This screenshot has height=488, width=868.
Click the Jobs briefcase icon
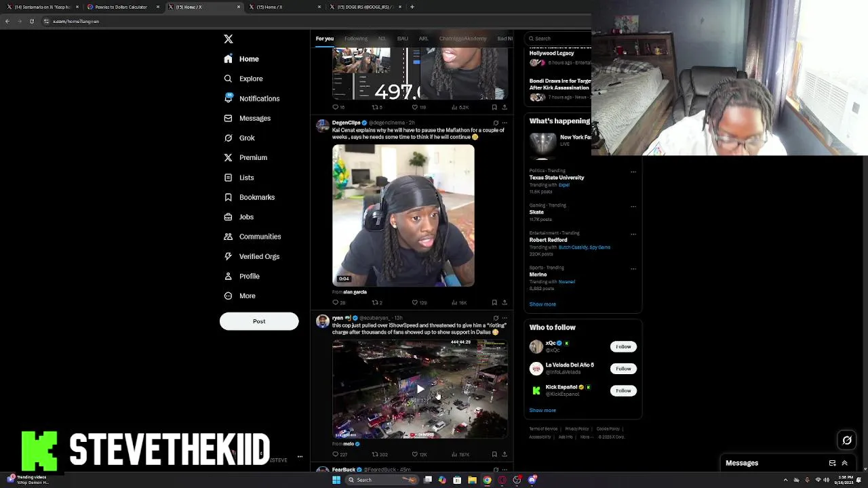[229, 217]
